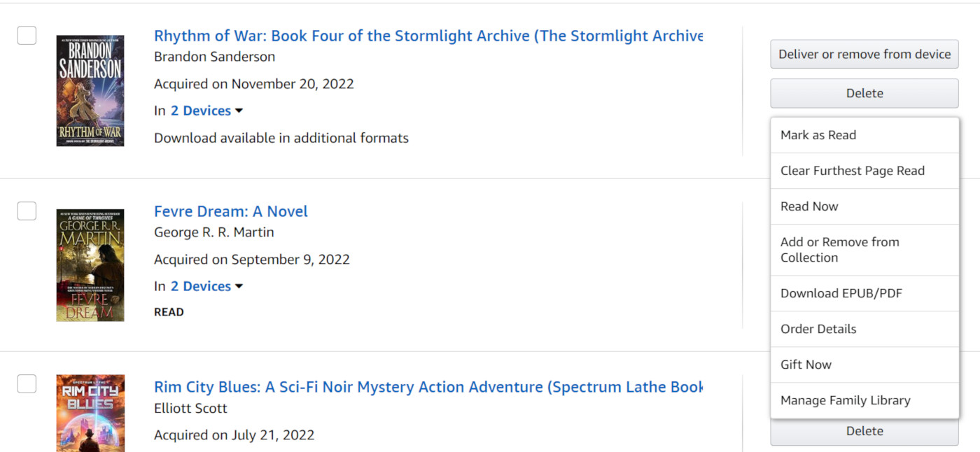Screen dimensions: 980x452
Task: Open the Fevre Dream: A Novel title link
Action: (231, 211)
